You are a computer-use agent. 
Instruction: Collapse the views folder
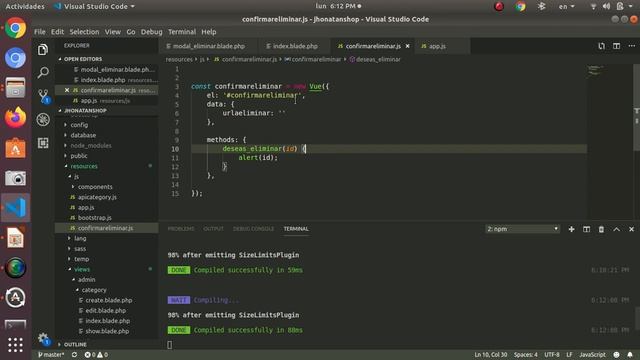pos(82,269)
